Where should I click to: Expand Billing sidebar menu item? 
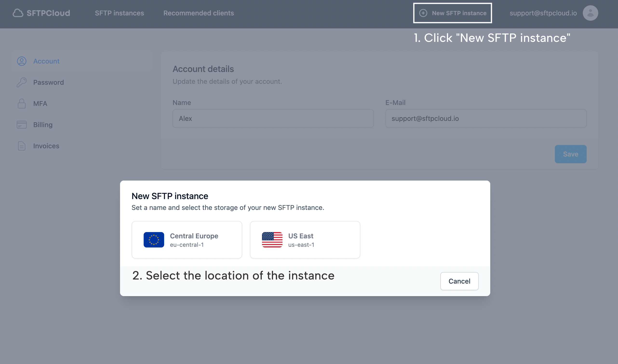tap(43, 124)
